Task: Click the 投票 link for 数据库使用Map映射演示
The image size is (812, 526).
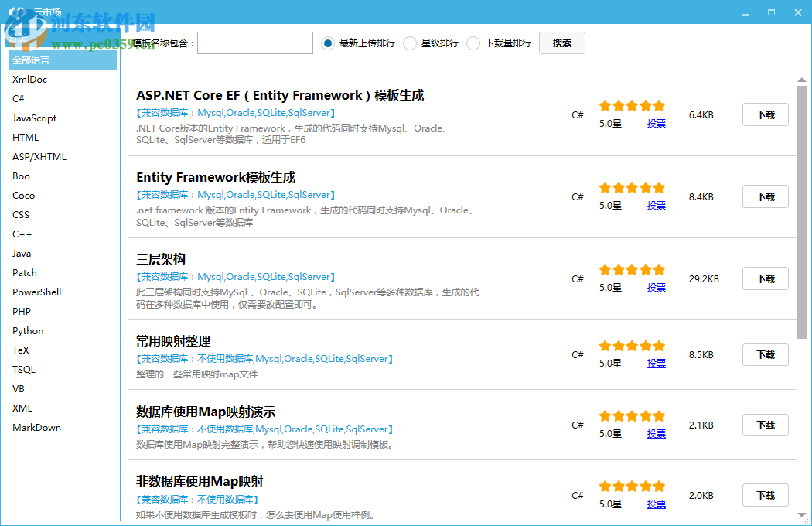Action: tap(656, 434)
